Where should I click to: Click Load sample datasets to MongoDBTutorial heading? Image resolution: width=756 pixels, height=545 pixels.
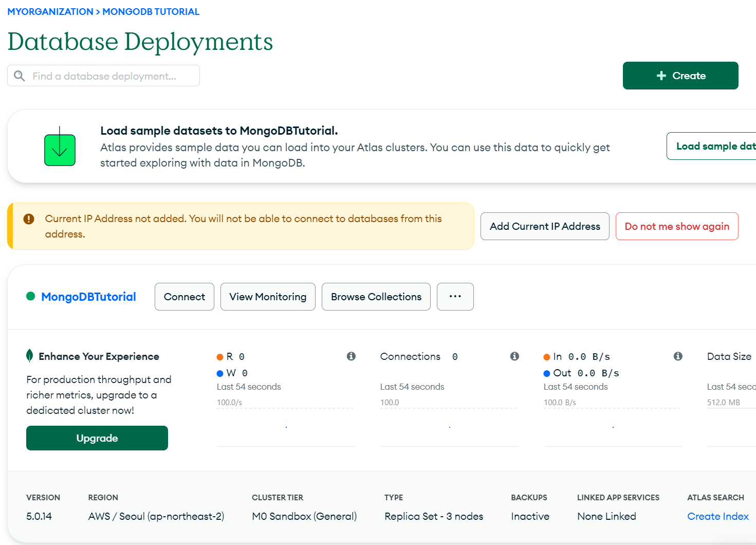click(x=219, y=131)
